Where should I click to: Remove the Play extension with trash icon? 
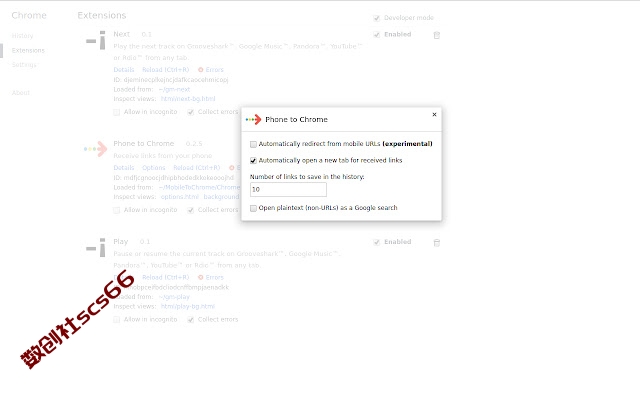coord(436,242)
